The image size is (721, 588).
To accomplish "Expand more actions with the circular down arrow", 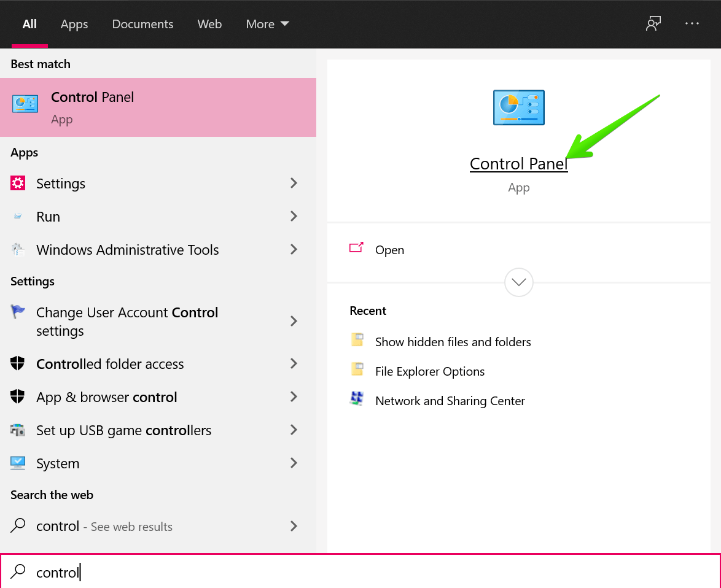I will tap(519, 282).
